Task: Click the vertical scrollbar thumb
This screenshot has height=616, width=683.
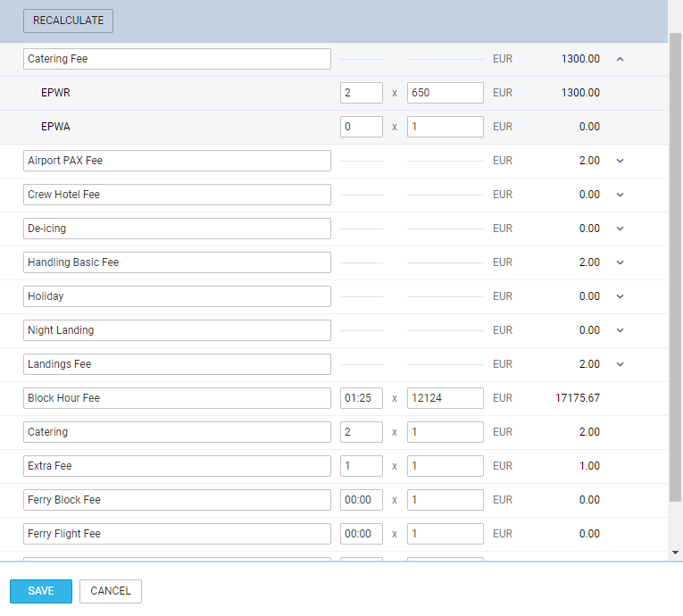Action: [675, 267]
